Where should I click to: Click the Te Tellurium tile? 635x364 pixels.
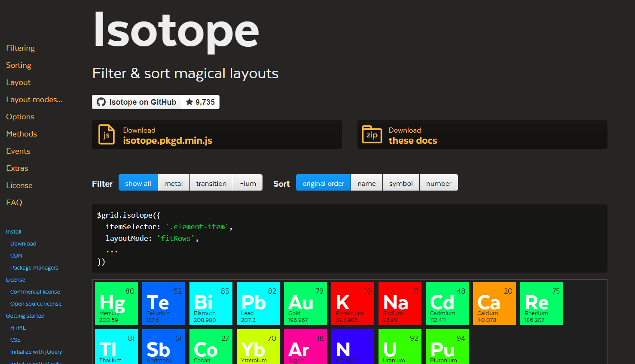164,303
